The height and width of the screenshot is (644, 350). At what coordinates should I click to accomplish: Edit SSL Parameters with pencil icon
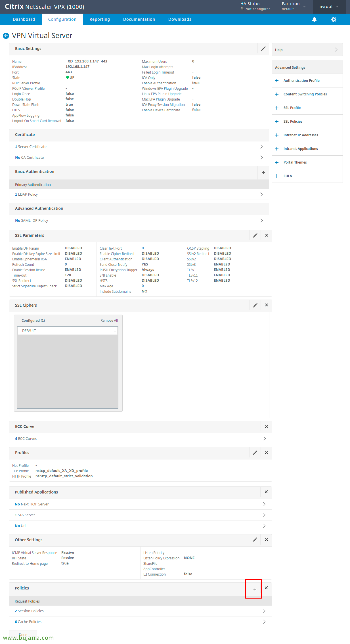(255, 235)
